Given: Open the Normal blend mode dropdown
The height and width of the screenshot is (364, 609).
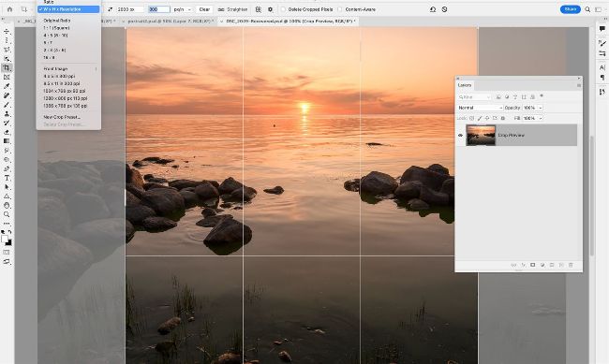Looking at the screenshot, I should click(x=480, y=108).
